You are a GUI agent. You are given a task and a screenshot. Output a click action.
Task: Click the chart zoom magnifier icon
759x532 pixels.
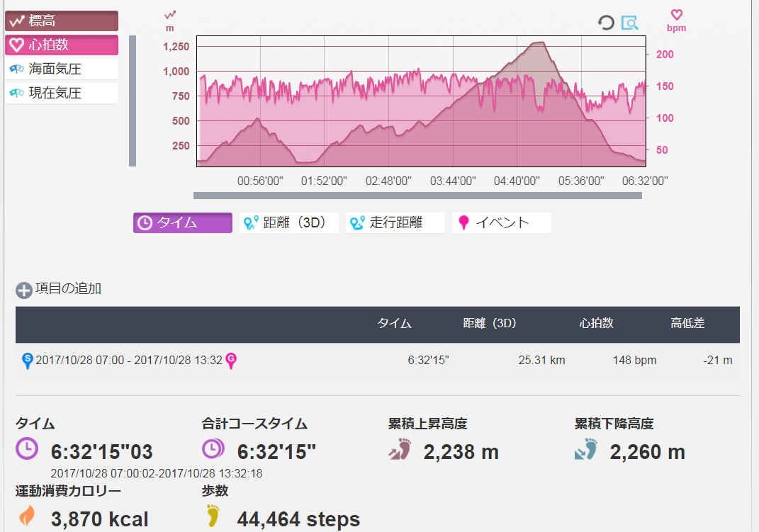(629, 23)
